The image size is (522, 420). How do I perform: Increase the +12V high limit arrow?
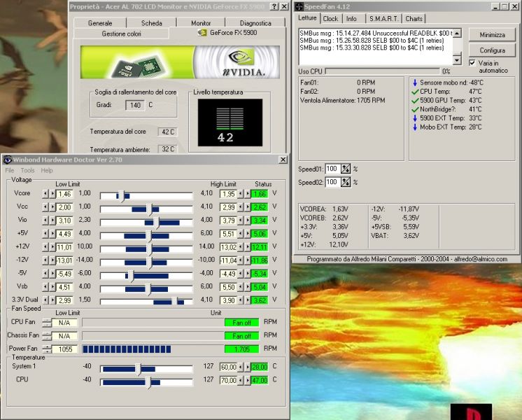247,247
